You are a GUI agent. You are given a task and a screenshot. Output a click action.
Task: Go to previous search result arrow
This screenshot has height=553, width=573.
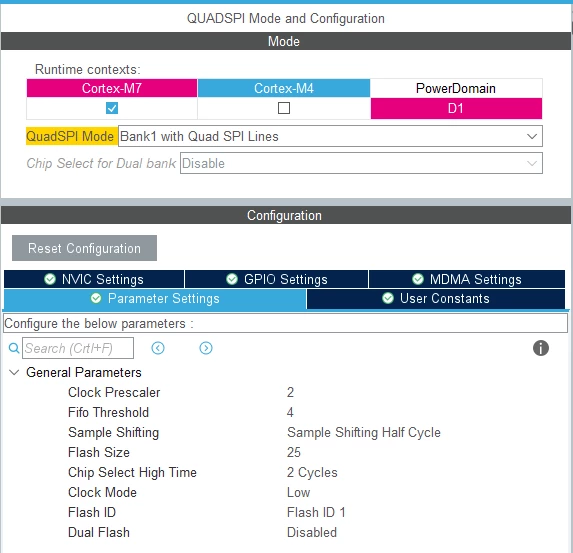pos(158,348)
